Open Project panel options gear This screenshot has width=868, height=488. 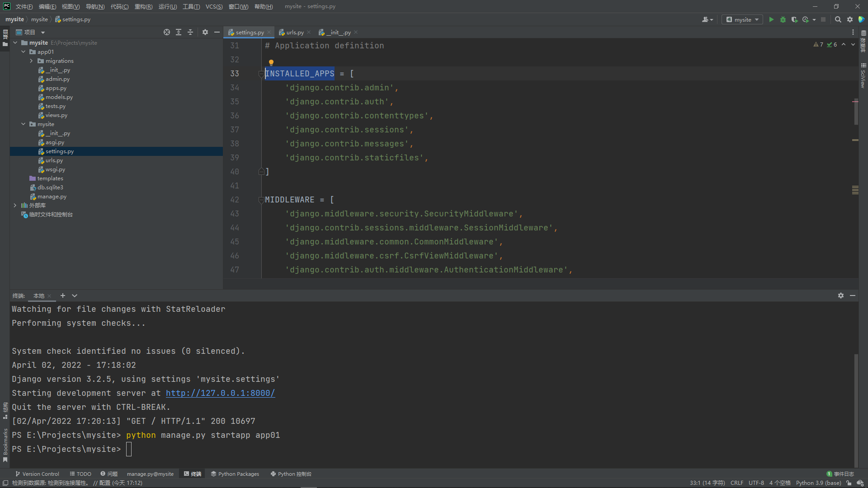[205, 32]
